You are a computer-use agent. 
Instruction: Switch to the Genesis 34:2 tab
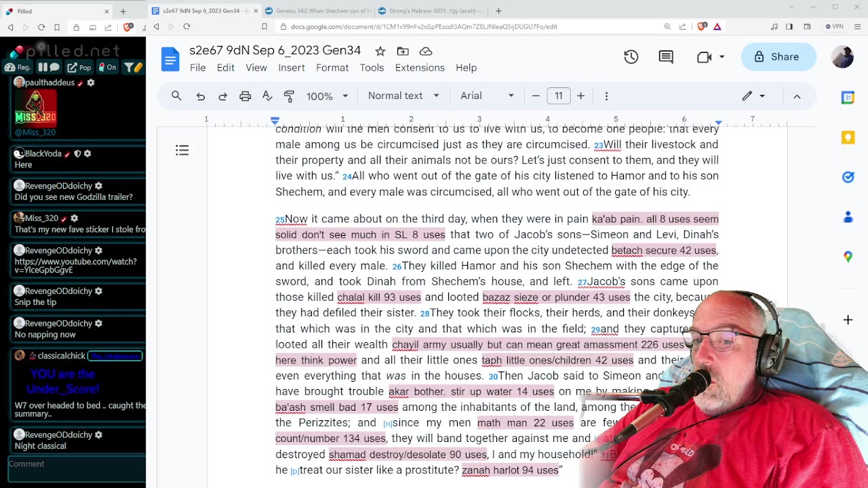pyautogui.click(x=317, y=11)
